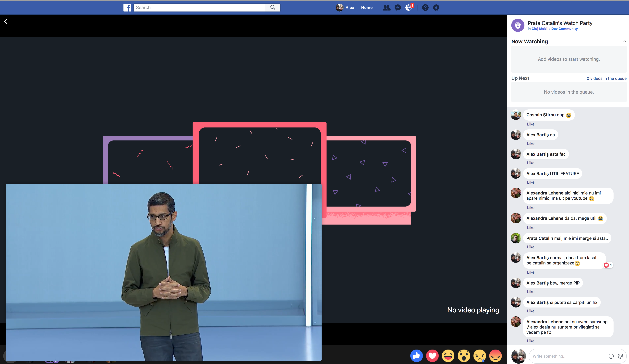Viewport: 629px width, 364px height.
Task: Click 'Prata Catalin's Watch Party' title
Action: click(x=560, y=23)
